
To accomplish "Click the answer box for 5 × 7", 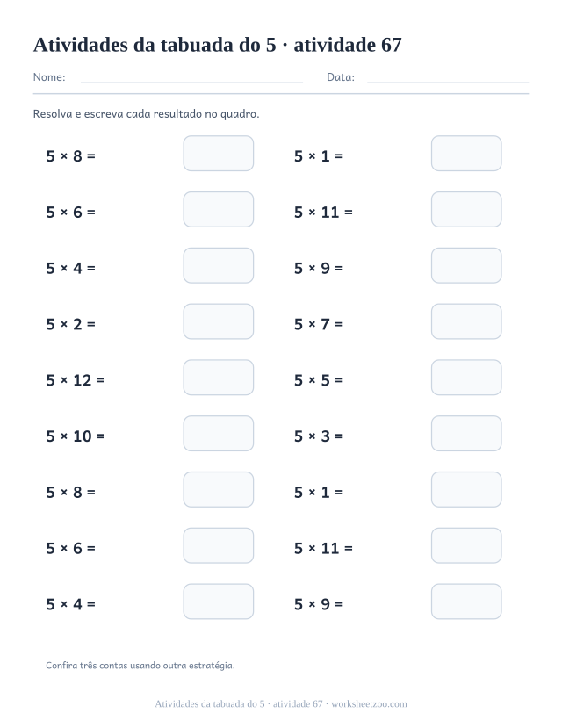I will (466, 321).
